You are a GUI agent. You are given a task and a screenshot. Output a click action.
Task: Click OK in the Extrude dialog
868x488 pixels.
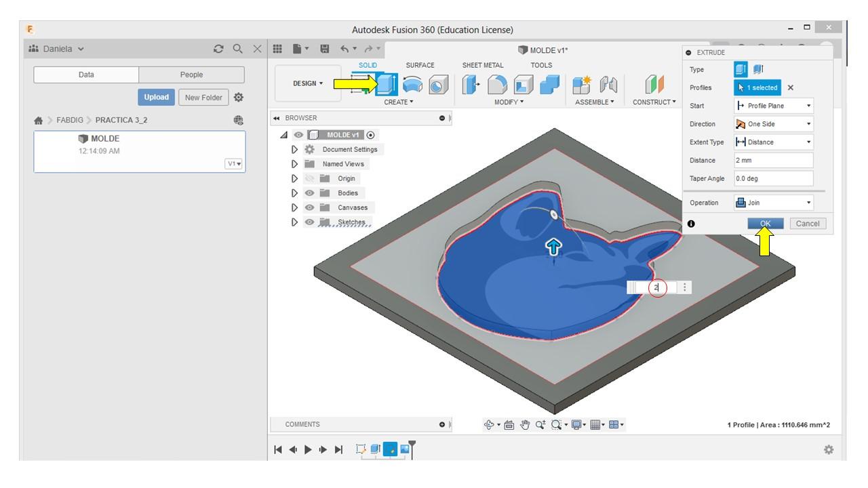point(765,224)
